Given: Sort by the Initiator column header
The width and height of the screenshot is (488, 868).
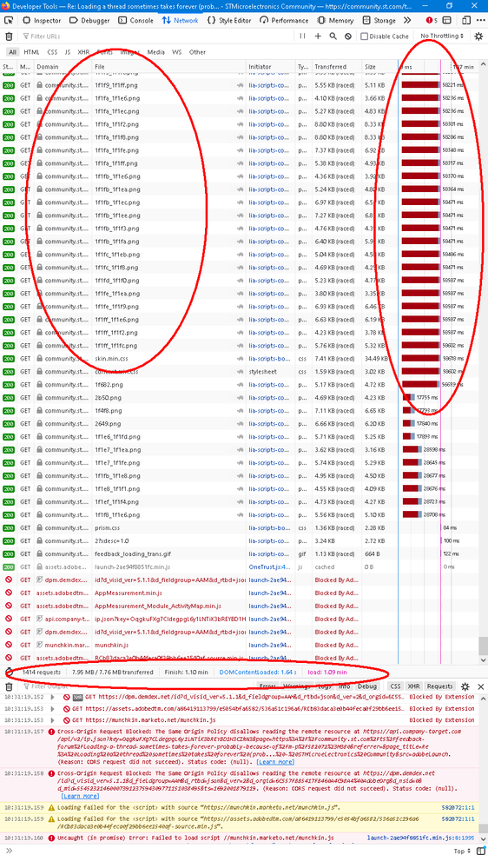Looking at the screenshot, I should click(x=271, y=67).
